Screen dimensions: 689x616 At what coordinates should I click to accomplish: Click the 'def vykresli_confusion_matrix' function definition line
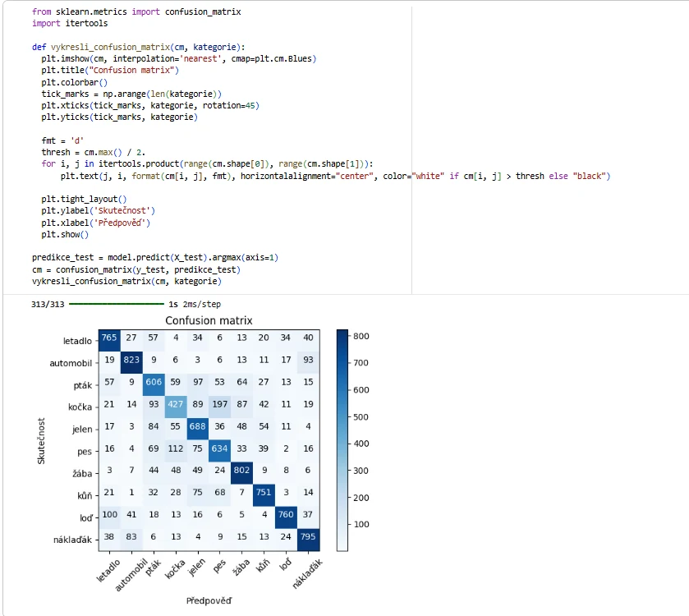tap(139, 47)
